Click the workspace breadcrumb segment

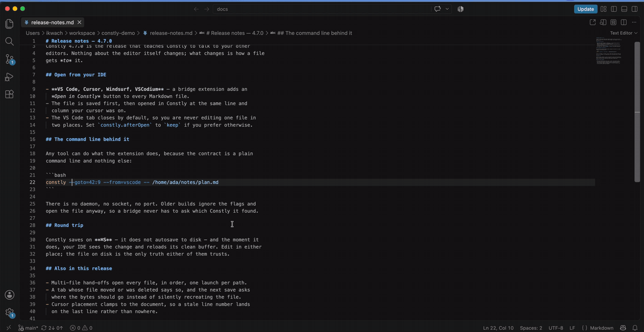pos(82,33)
